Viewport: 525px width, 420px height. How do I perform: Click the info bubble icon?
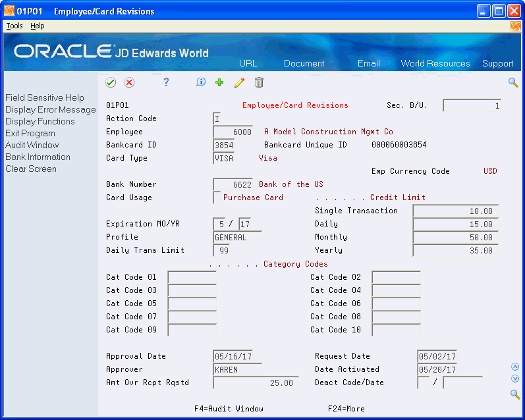[201, 82]
